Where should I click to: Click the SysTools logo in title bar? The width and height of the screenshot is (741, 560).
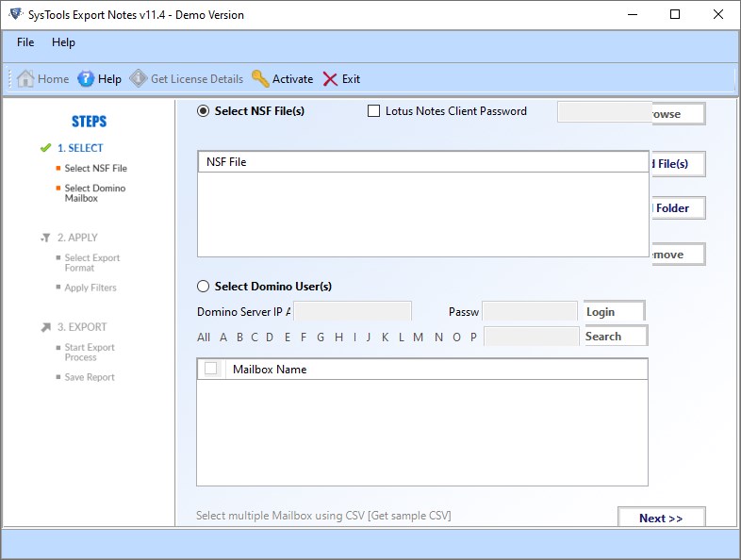16,14
